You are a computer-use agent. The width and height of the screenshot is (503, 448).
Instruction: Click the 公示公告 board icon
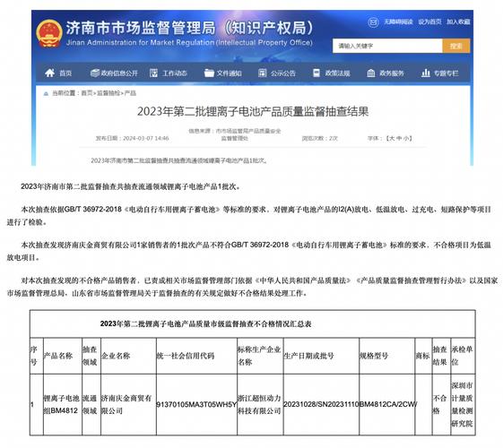[x=263, y=73]
